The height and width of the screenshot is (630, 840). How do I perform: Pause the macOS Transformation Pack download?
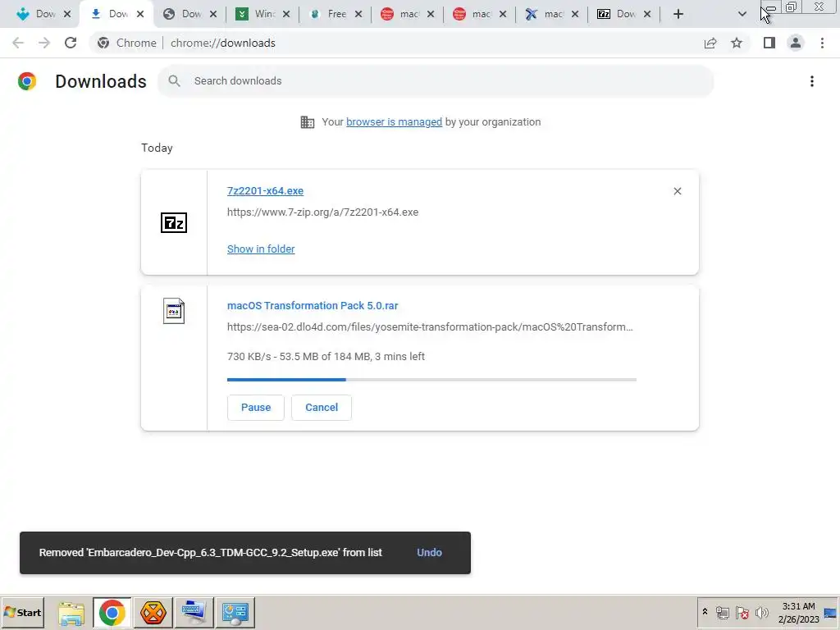pos(256,408)
